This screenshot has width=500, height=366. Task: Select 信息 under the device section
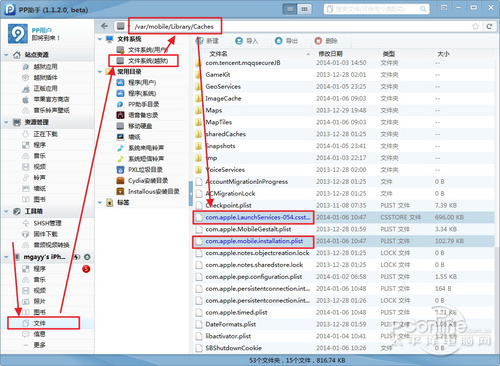pos(39,334)
